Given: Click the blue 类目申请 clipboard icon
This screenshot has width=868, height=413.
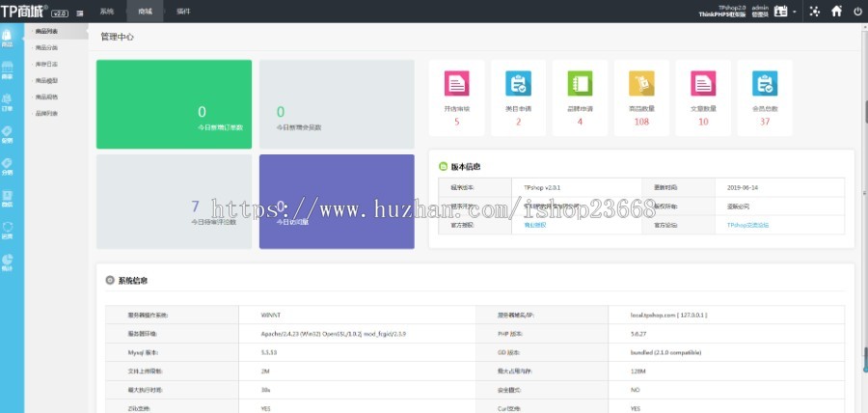Looking at the screenshot, I should tap(518, 84).
